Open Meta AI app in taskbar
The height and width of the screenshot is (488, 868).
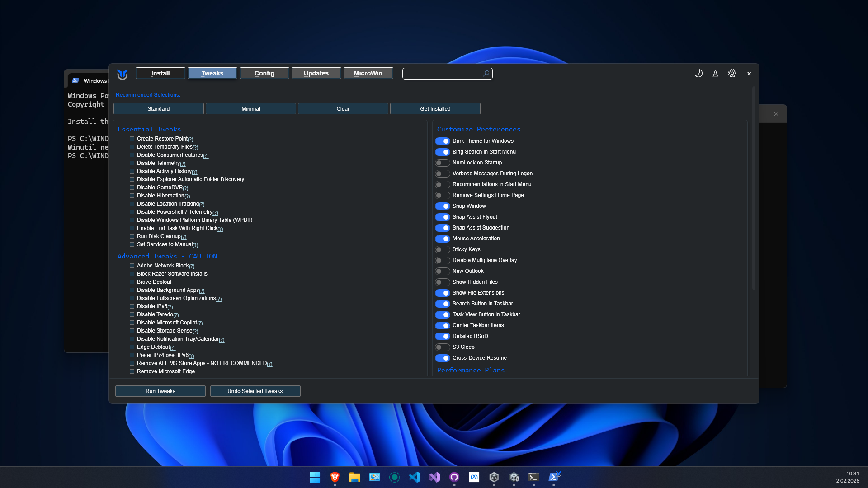(474, 477)
